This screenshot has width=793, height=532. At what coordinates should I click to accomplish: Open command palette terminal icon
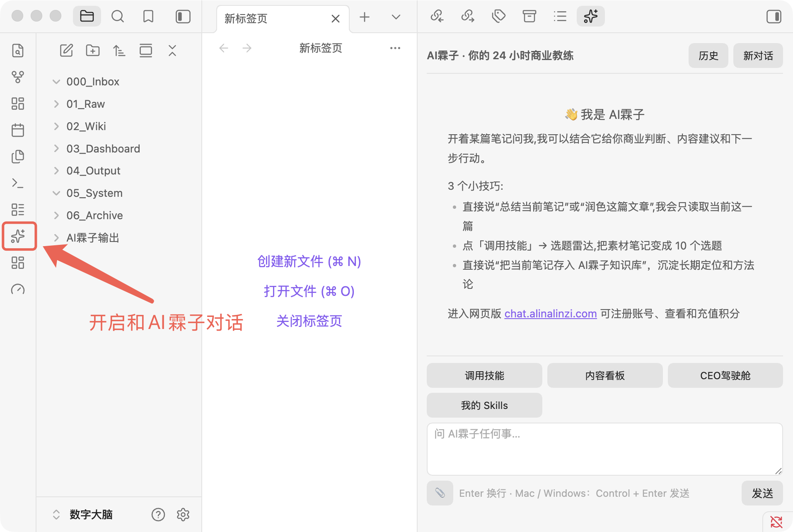18,183
